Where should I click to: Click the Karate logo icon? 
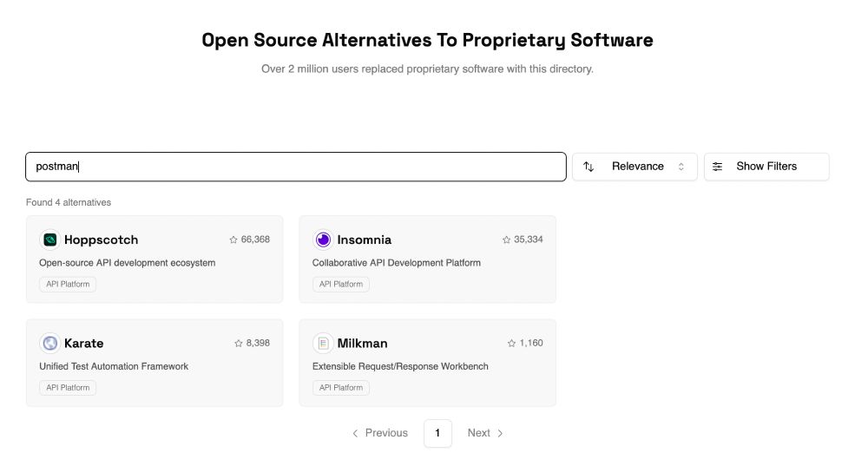pyautogui.click(x=49, y=343)
